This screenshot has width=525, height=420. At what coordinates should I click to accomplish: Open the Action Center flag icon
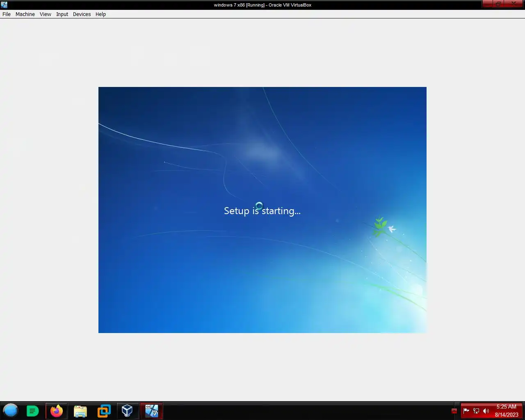tap(466, 411)
